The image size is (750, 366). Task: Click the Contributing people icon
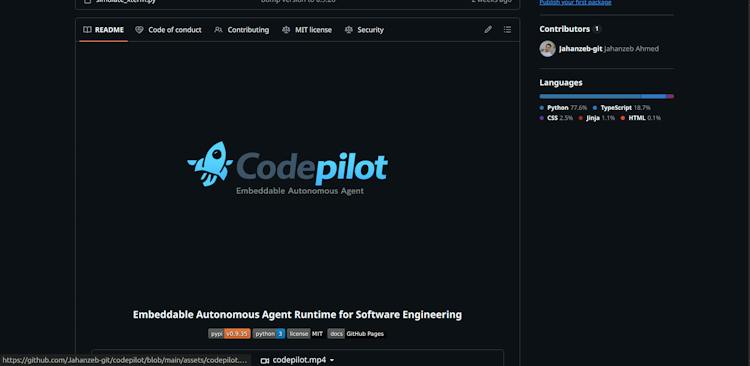[x=219, y=30]
